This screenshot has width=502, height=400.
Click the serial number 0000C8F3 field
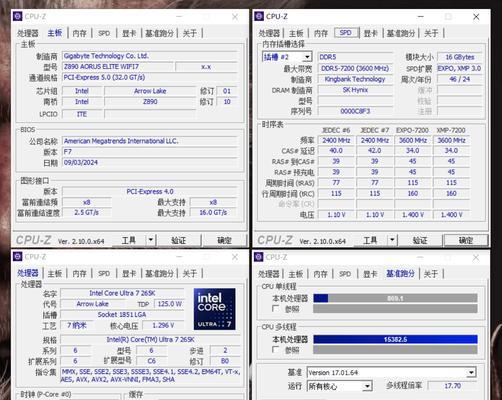pos(355,111)
